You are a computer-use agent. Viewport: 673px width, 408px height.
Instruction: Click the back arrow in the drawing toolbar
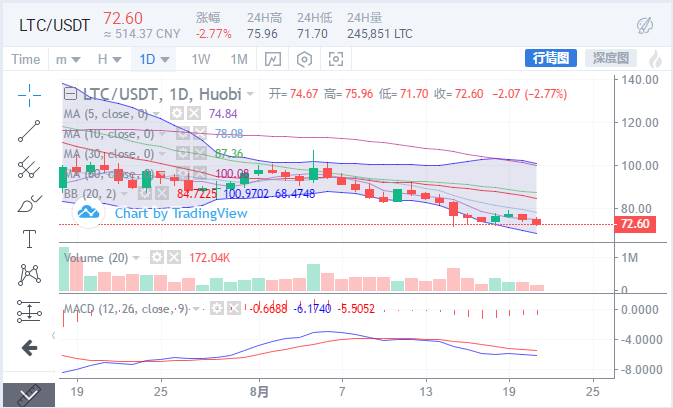29,348
